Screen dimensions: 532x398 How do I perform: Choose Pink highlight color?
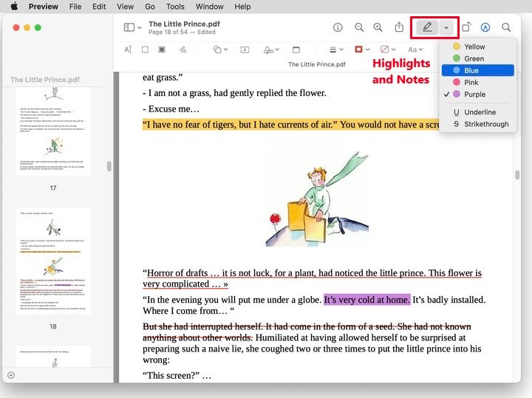[478, 82]
